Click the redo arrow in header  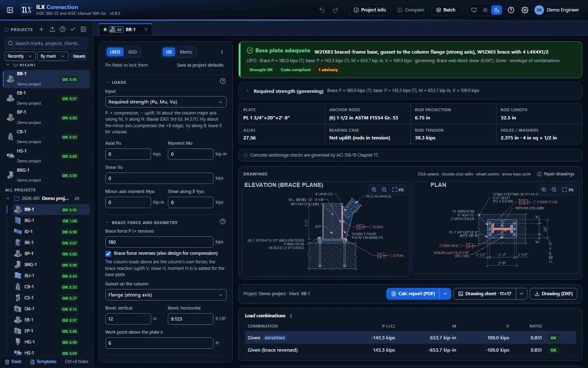(336, 10)
